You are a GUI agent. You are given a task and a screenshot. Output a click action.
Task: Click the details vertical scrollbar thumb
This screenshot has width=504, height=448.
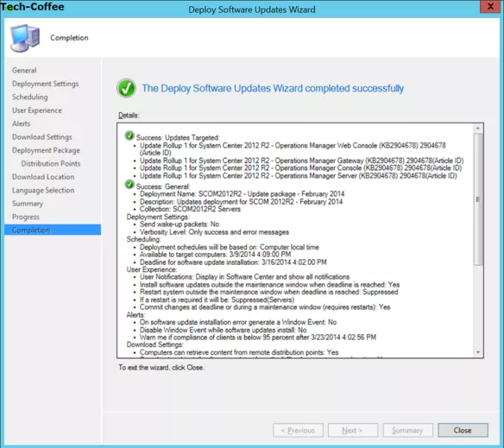coord(478,199)
